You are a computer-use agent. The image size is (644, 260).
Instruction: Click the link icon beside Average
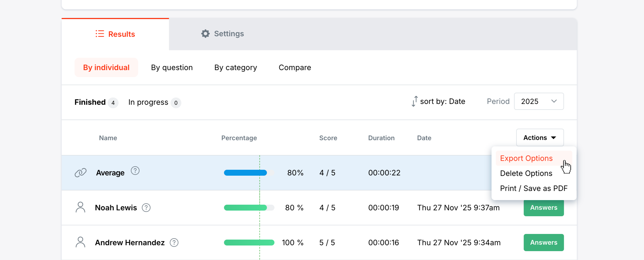pyautogui.click(x=80, y=173)
